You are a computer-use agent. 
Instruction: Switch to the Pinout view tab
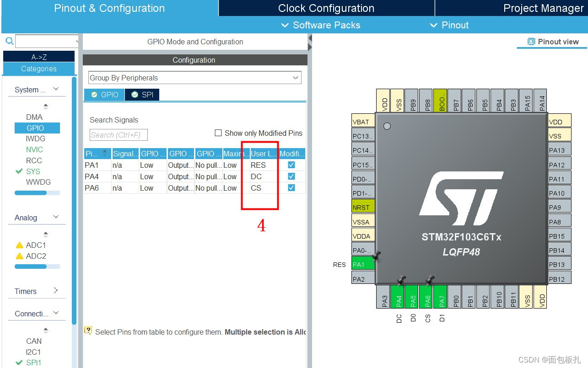(553, 42)
